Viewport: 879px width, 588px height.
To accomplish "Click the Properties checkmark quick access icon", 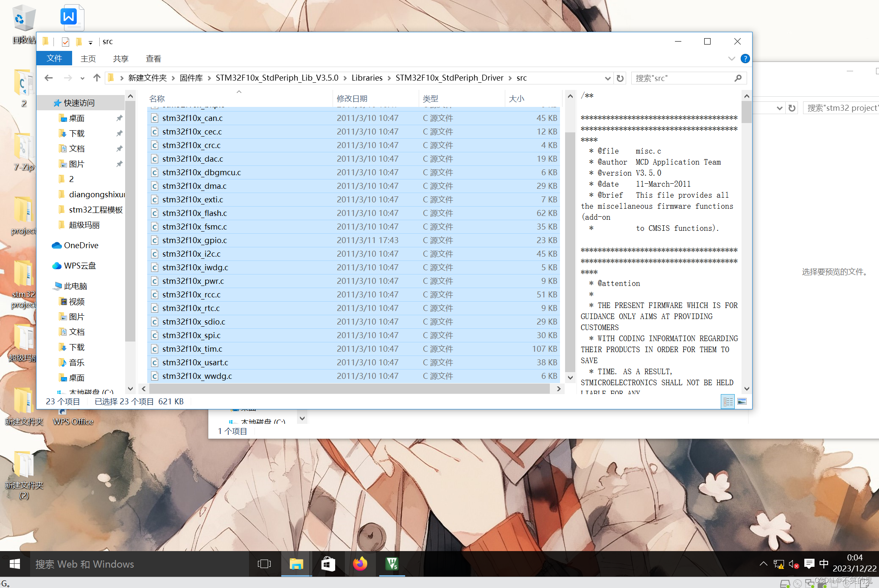I will point(65,42).
